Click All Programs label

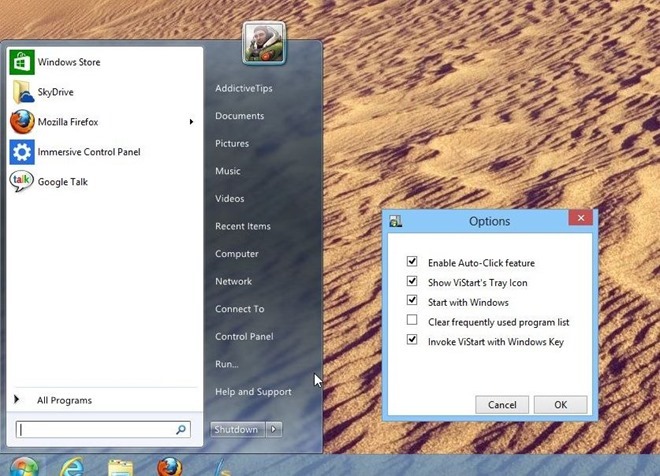point(64,400)
